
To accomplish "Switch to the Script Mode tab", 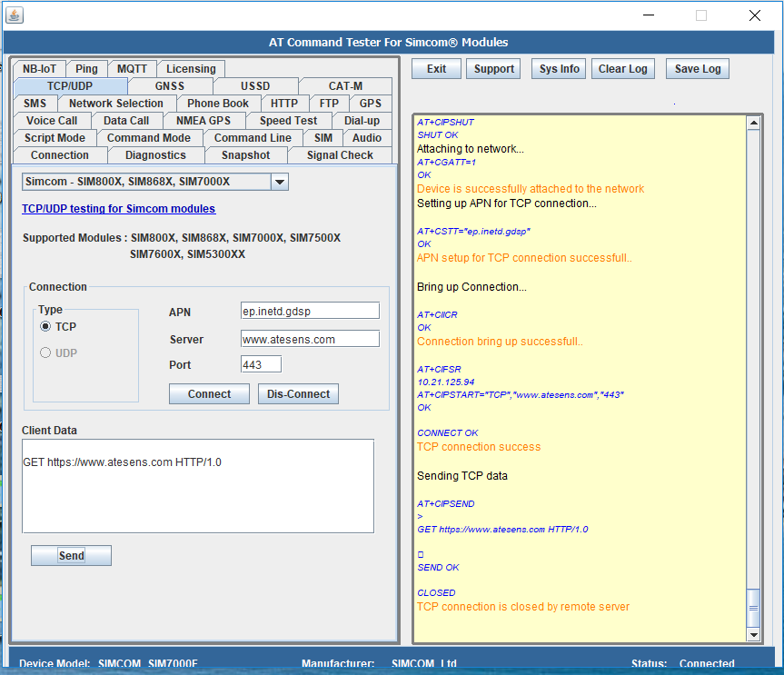I will coord(55,137).
